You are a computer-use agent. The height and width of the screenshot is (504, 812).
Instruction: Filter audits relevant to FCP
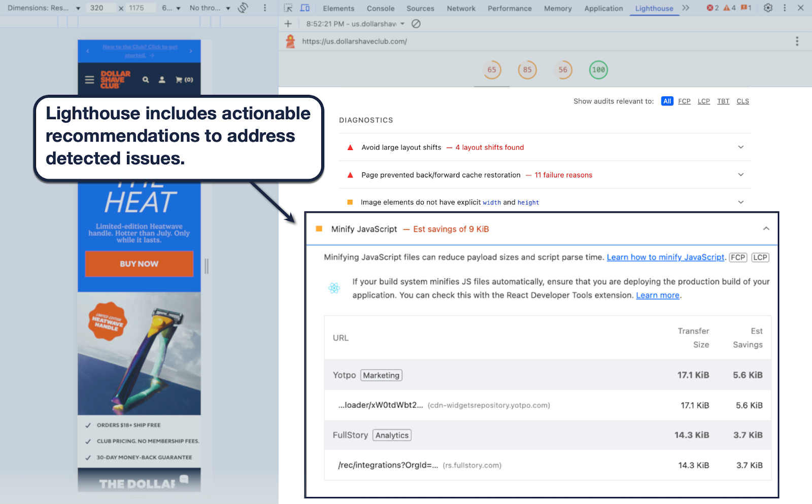coord(684,101)
